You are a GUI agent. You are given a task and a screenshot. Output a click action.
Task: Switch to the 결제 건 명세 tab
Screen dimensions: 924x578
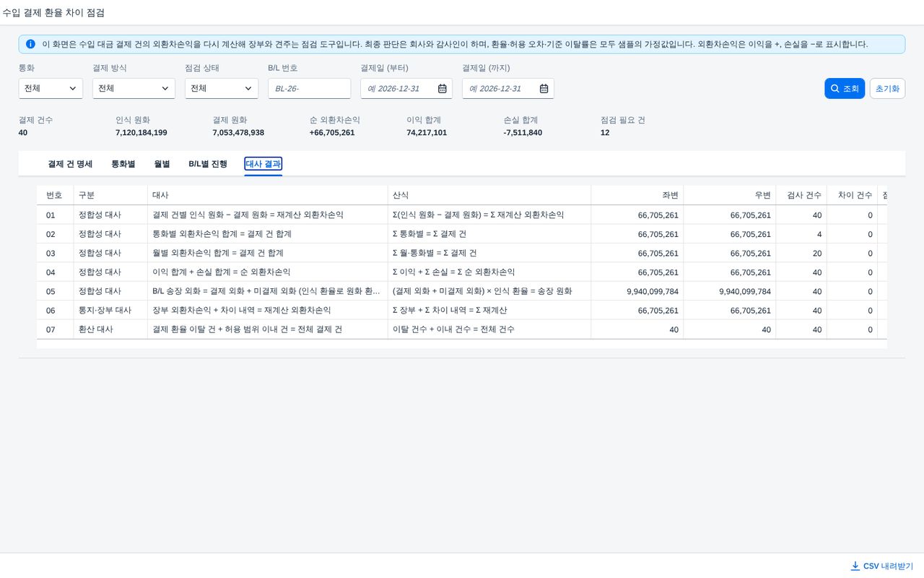70,164
